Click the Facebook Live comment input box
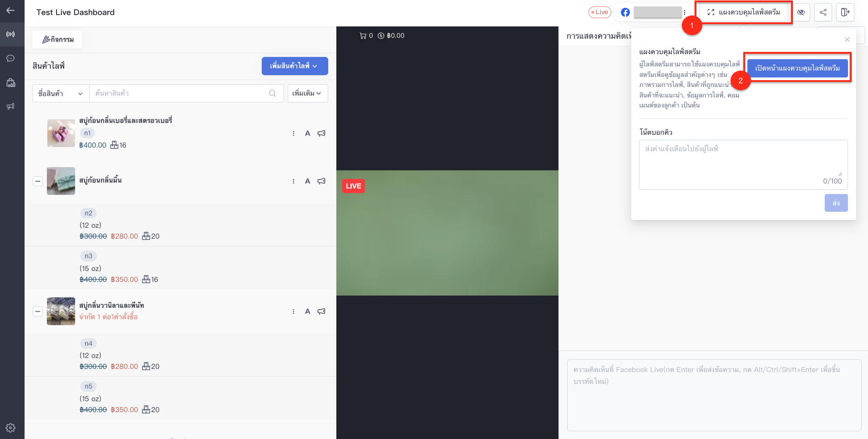868x439 pixels. (x=714, y=395)
